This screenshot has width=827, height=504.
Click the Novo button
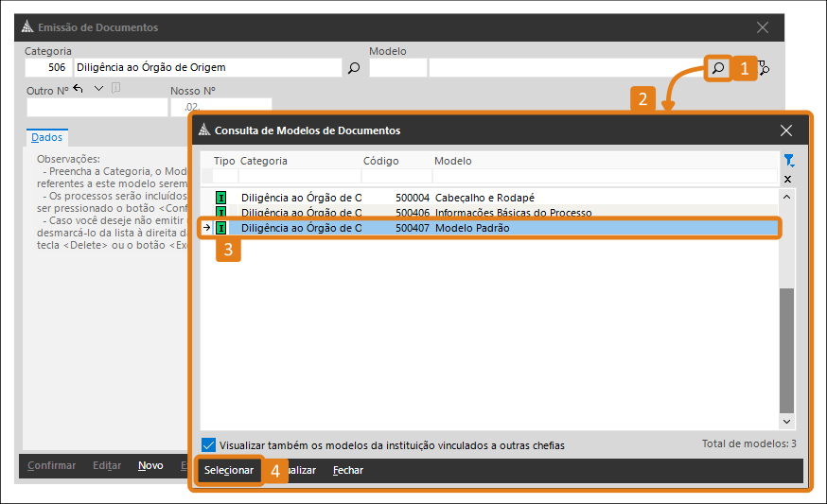(x=150, y=465)
